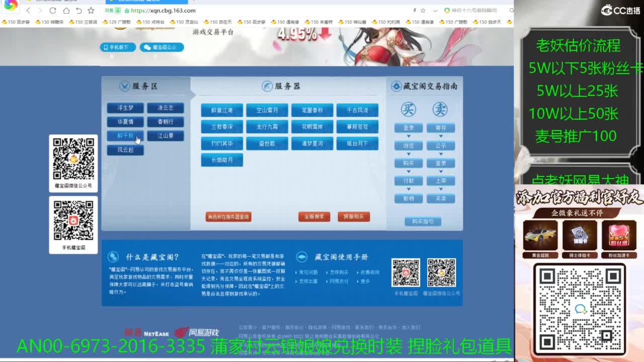Click the browser forward arrow
The image size is (644, 362).
tap(40, 11)
